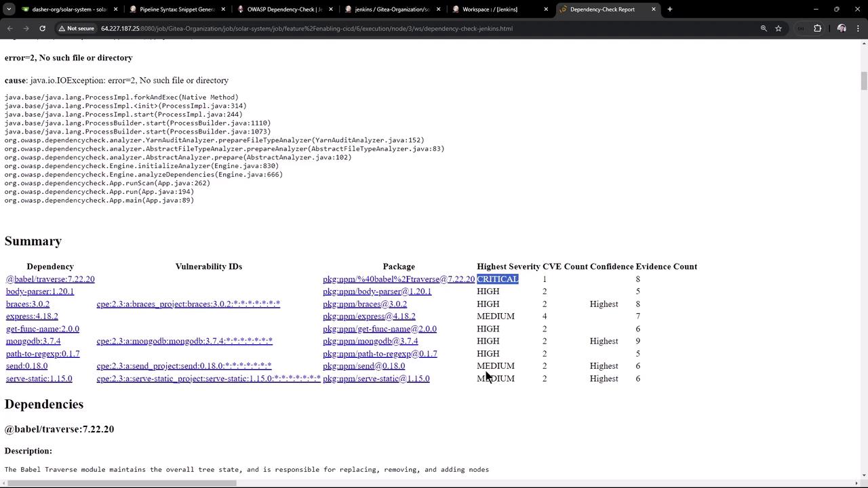Screen dimensions: 868x488
Task: Sort by the Vulnerability IDs column header
Action: point(209,266)
